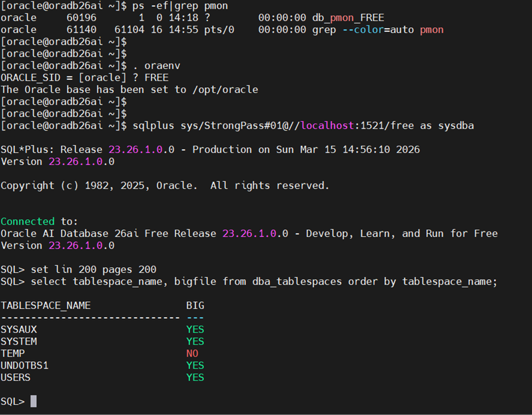Click the pink localhost text in sqlplus command

tap(324, 126)
